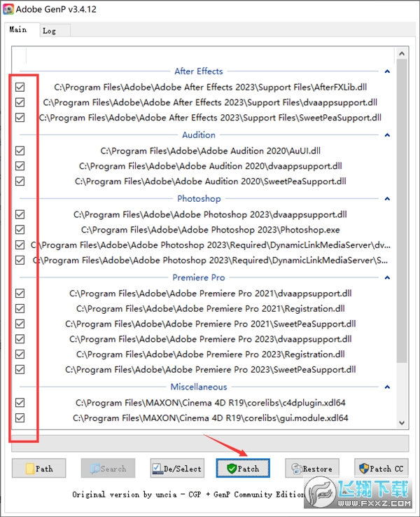This screenshot has width=420, height=517.
Task: Click the Restore button icon
Action: [x=297, y=468]
